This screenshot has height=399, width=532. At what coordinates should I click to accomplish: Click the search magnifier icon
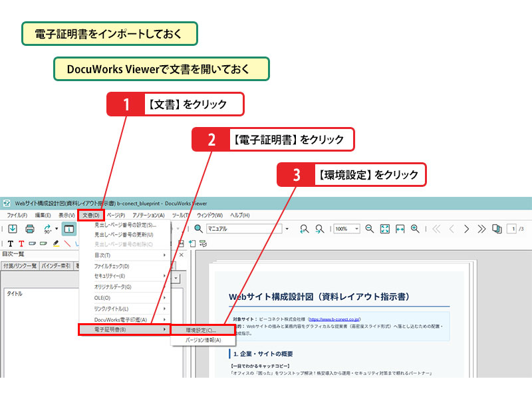(x=198, y=229)
